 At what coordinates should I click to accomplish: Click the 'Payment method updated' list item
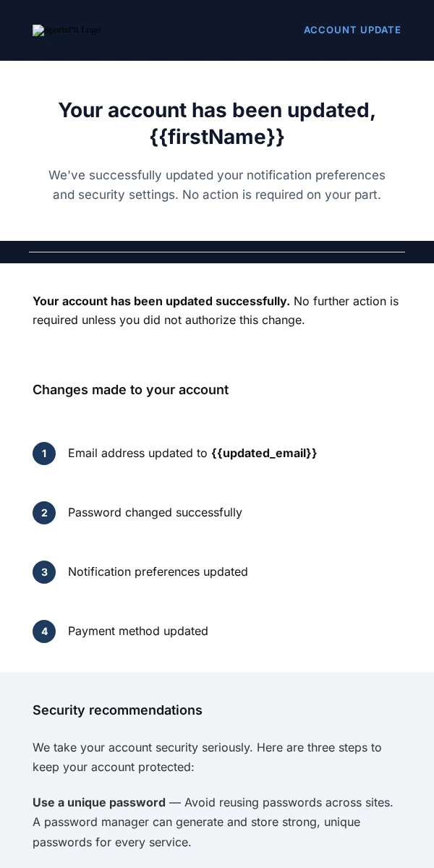tap(138, 631)
